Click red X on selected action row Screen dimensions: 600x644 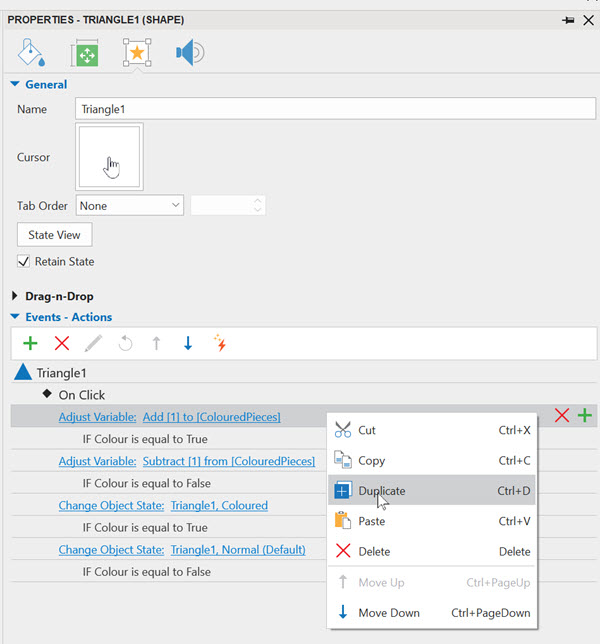[x=562, y=416]
